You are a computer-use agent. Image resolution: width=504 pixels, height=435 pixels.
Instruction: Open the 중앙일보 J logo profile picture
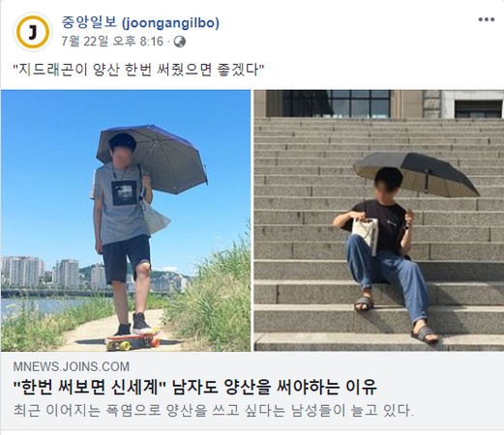tap(33, 32)
